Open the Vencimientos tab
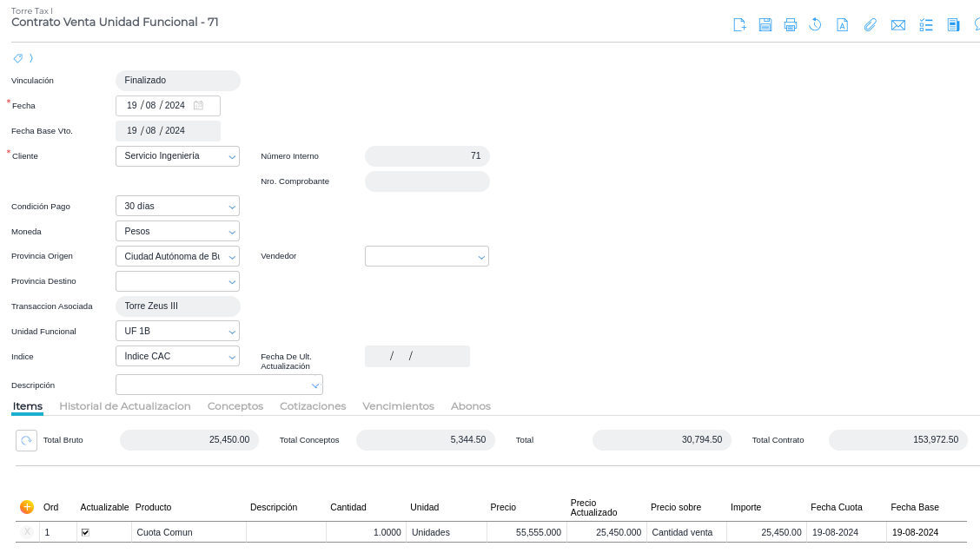The image size is (980, 553). coord(398,406)
